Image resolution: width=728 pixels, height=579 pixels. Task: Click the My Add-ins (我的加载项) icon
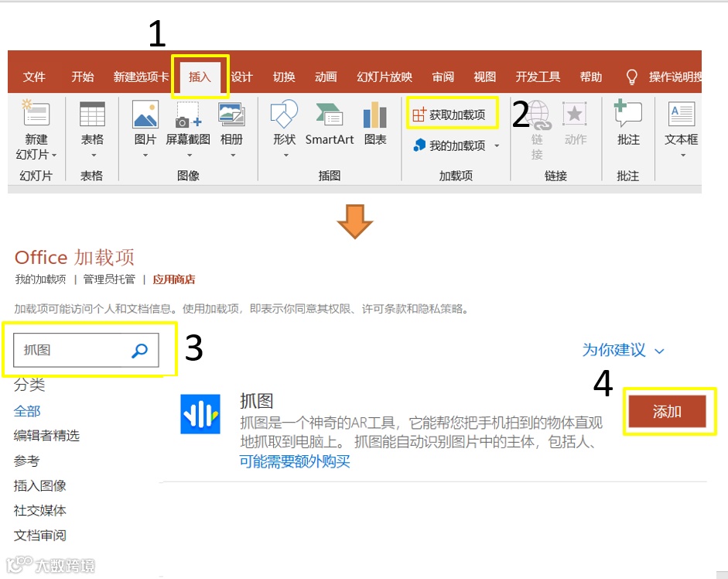(x=419, y=145)
